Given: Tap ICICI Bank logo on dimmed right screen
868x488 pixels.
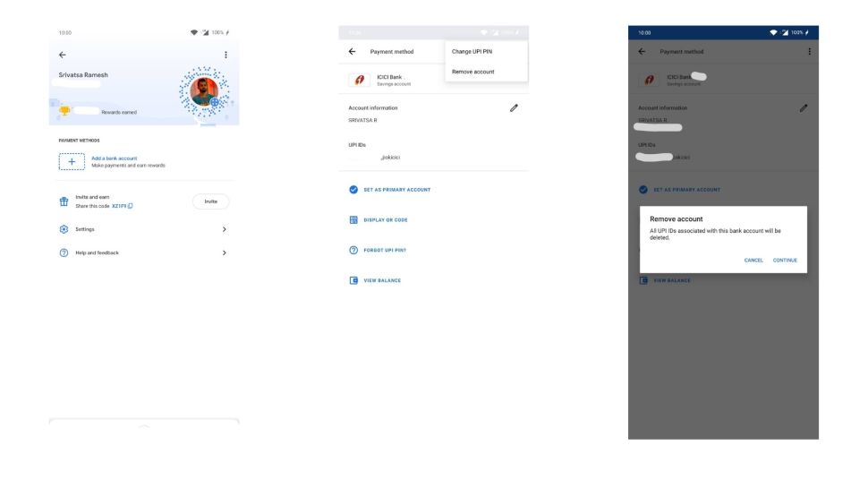Looking at the screenshot, I should point(649,81).
